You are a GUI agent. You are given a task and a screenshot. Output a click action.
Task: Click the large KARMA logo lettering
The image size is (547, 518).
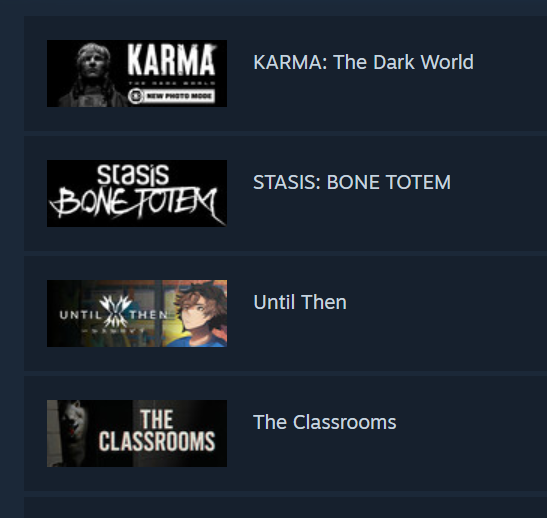click(x=171, y=60)
